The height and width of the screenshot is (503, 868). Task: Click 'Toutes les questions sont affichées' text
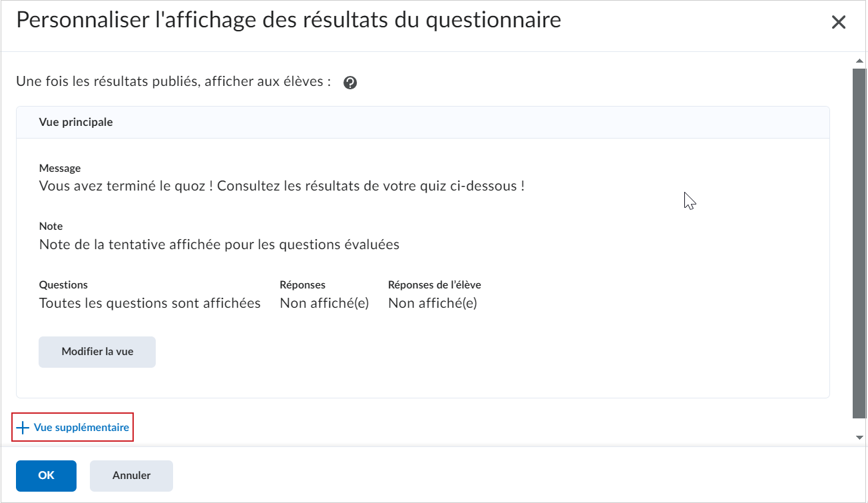150,303
